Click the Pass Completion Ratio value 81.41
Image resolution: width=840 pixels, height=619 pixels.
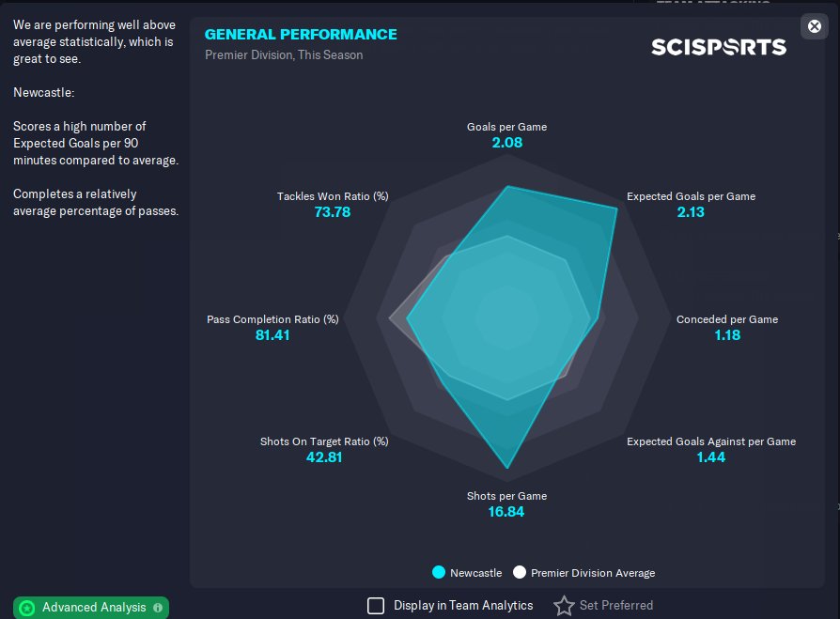[x=272, y=335]
